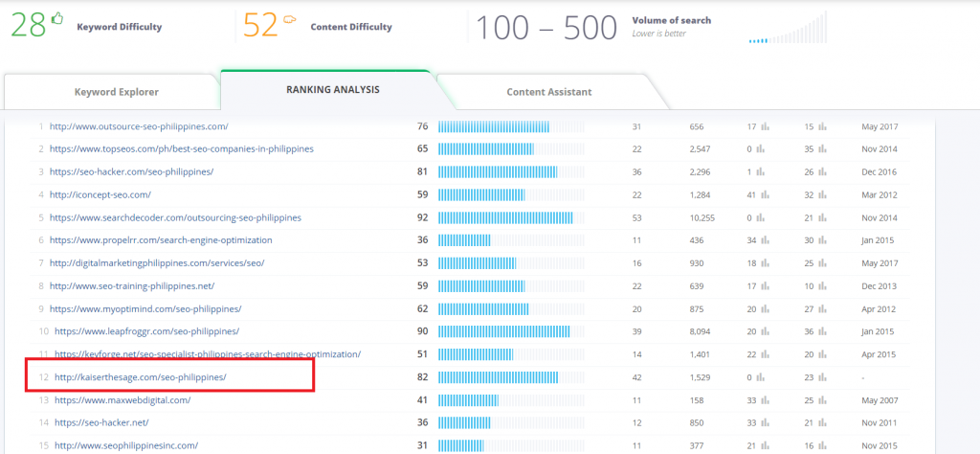Click bar chart icon next to 35 in topseos row

[822, 149]
